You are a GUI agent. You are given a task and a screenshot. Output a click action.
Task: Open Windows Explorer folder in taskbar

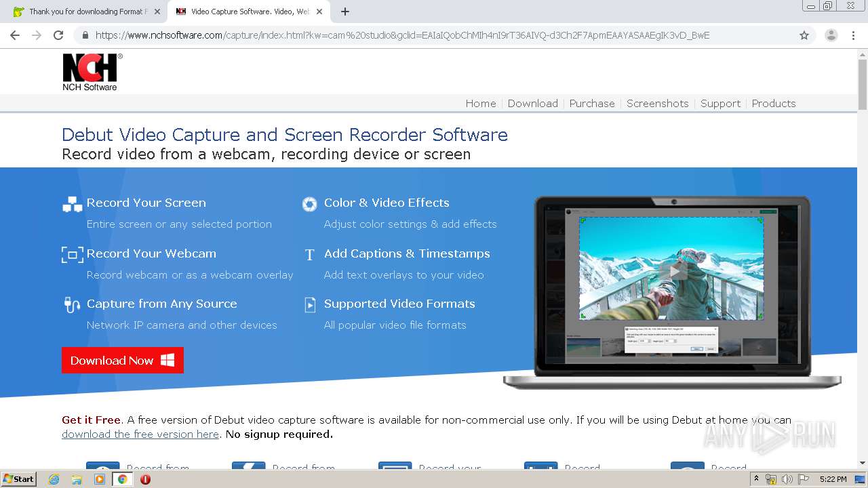(x=77, y=479)
